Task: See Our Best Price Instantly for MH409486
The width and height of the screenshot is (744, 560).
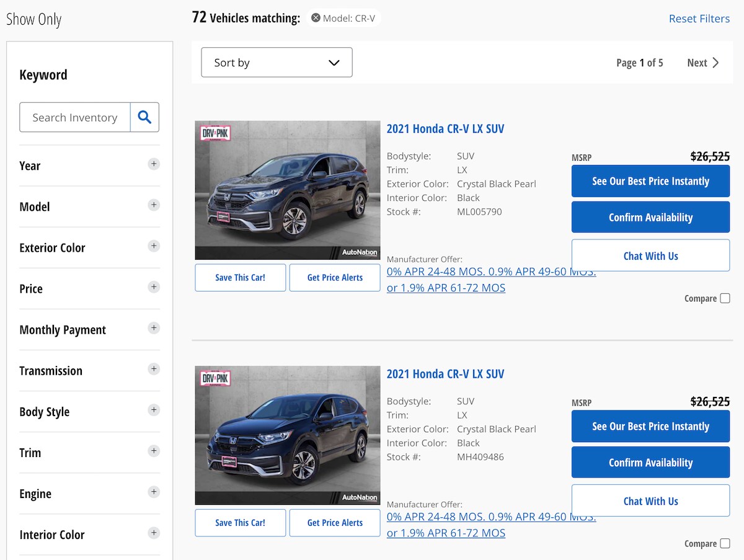Action: coord(650,426)
